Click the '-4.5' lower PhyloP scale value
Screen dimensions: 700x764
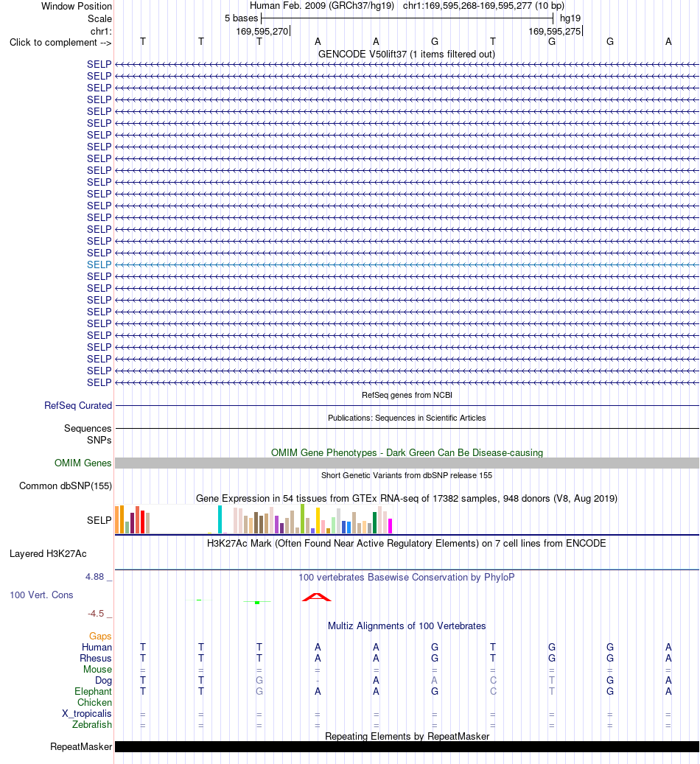click(x=96, y=614)
